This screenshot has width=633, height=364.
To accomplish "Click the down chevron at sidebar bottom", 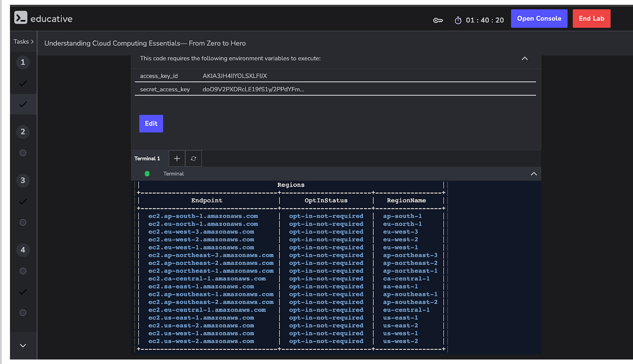I will click(x=23, y=345).
